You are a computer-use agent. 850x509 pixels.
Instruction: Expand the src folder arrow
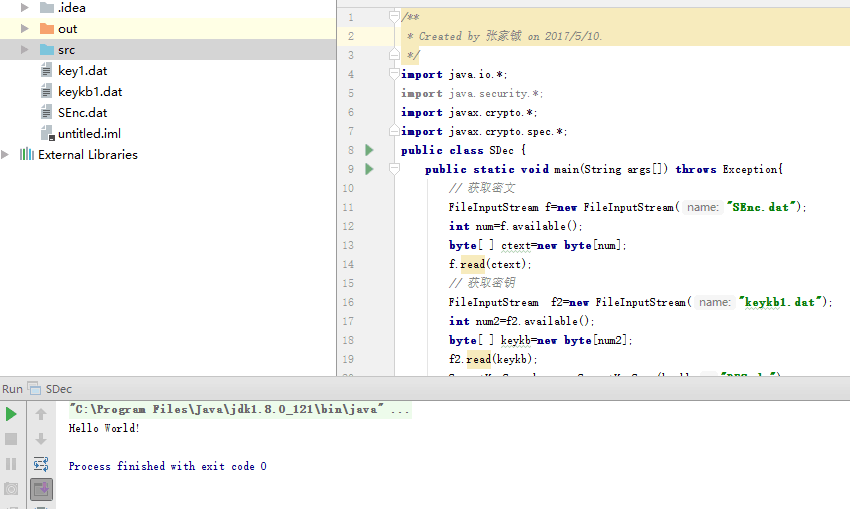pos(24,50)
